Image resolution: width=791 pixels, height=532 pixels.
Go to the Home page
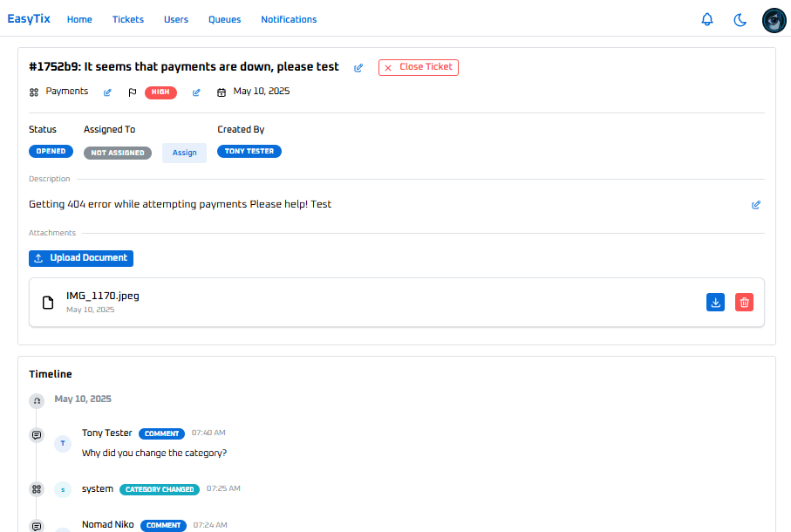tap(79, 19)
